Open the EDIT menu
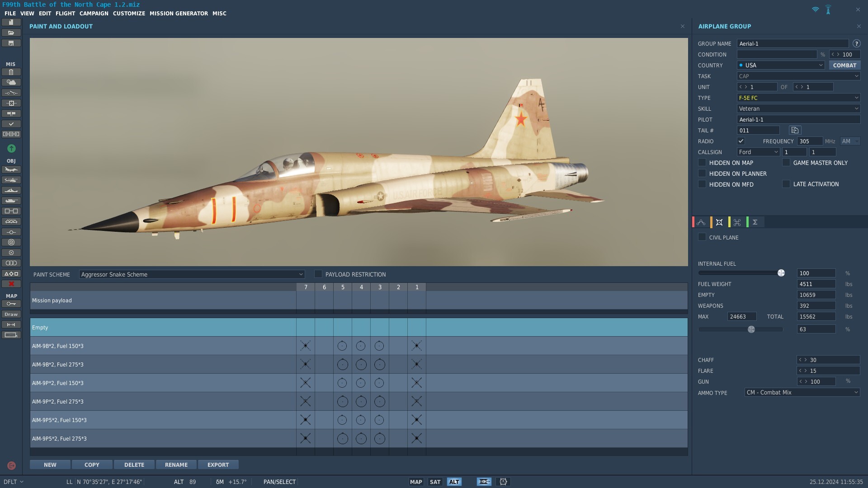 [45, 14]
